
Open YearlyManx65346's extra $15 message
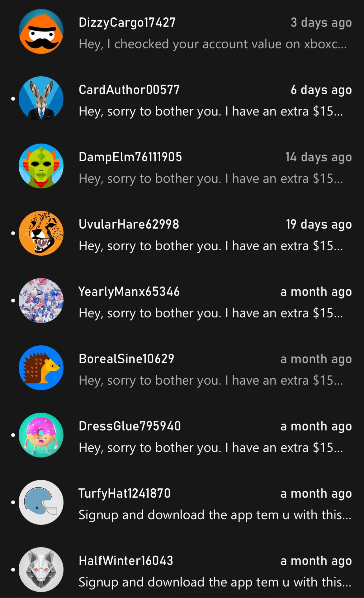[211, 313]
